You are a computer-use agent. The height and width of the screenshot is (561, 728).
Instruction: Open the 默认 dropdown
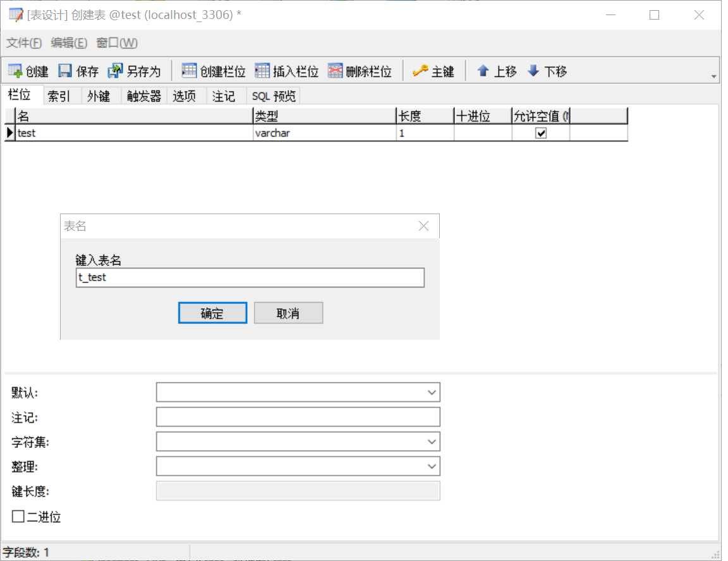[432, 392]
